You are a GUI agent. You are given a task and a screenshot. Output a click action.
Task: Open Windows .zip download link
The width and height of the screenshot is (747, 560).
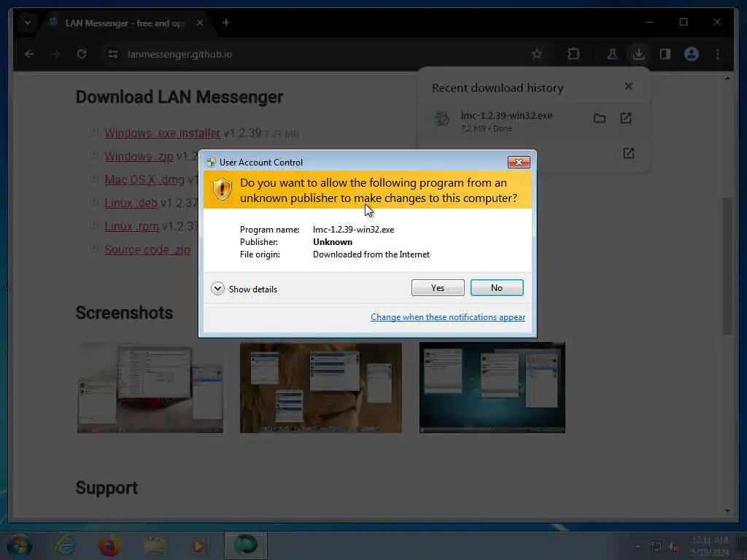(x=139, y=156)
